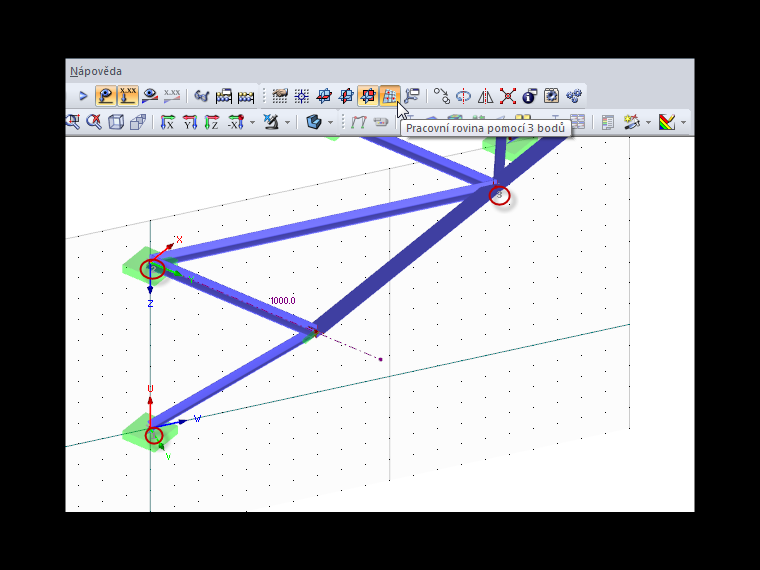This screenshot has height=570, width=760.
Task: Switch to view in X direction
Action: pos(167,122)
